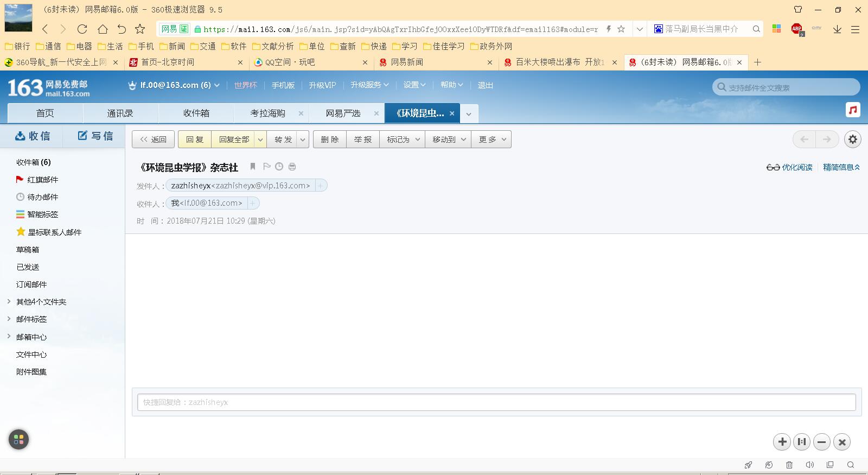Open the account dropdown lf.00@163.com
This screenshot has width=868, height=475.
click(174, 85)
